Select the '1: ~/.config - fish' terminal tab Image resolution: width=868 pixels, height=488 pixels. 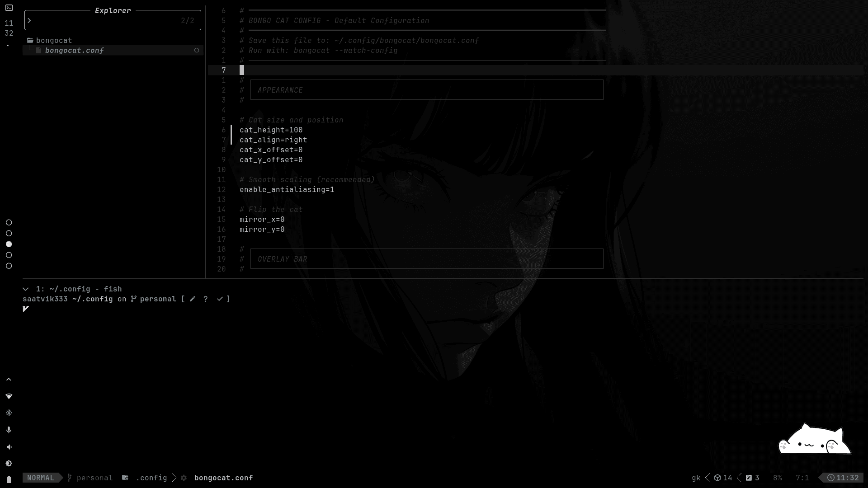point(79,289)
